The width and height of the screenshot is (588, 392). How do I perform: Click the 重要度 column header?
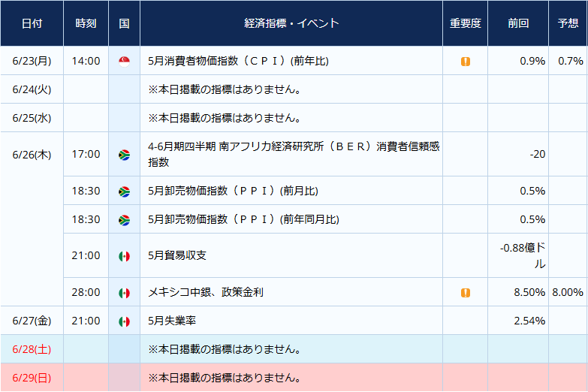tap(466, 23)
